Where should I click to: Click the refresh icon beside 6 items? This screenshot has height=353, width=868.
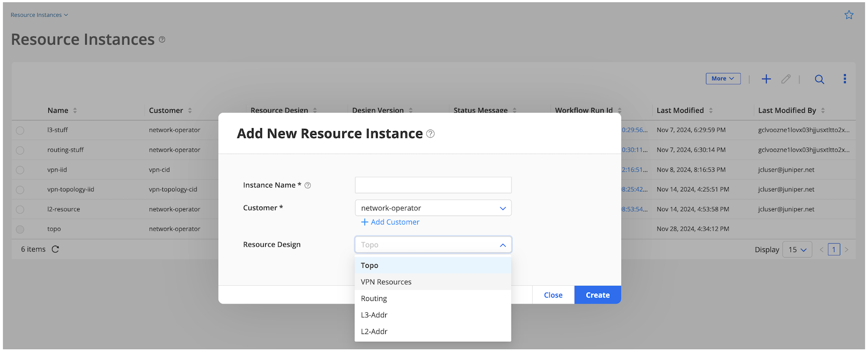click(55, 249)
